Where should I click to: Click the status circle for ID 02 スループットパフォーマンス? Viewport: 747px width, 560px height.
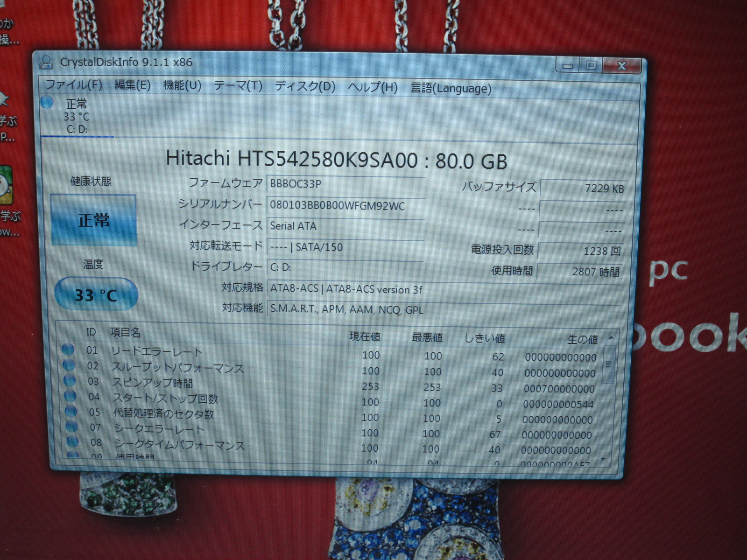coord(69,365)
